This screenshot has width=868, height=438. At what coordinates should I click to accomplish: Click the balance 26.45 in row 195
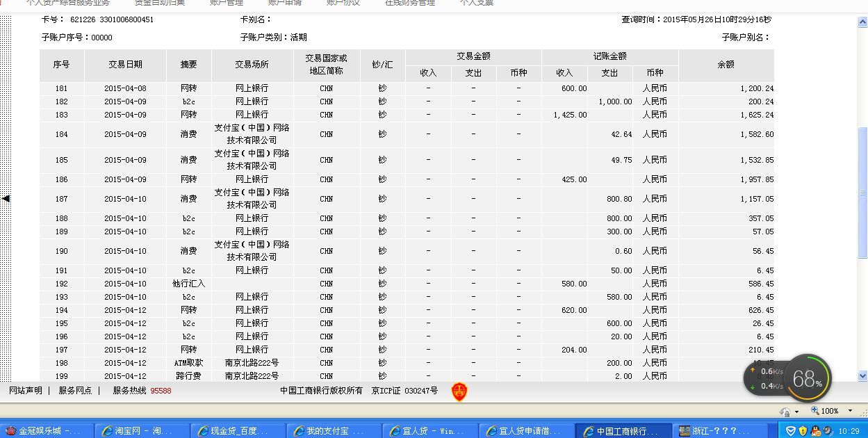pos(763,323)
